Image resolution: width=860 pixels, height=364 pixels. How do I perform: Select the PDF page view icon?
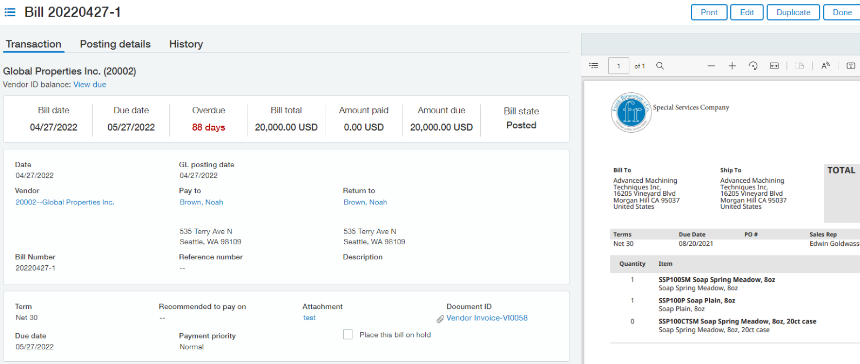(x=800, y=66)
